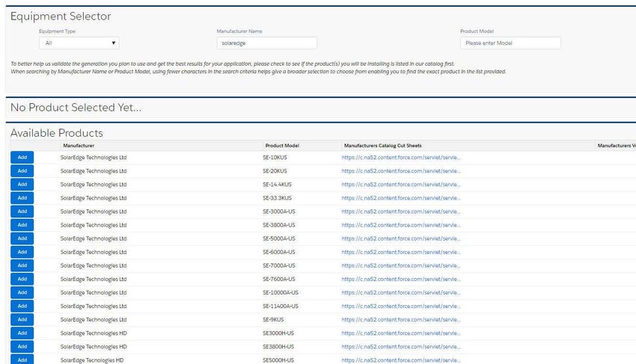Select the SE3000H-US model cell
Image resolution: width=636 pixels, height=364 pixels.
(x=278, y=333)
